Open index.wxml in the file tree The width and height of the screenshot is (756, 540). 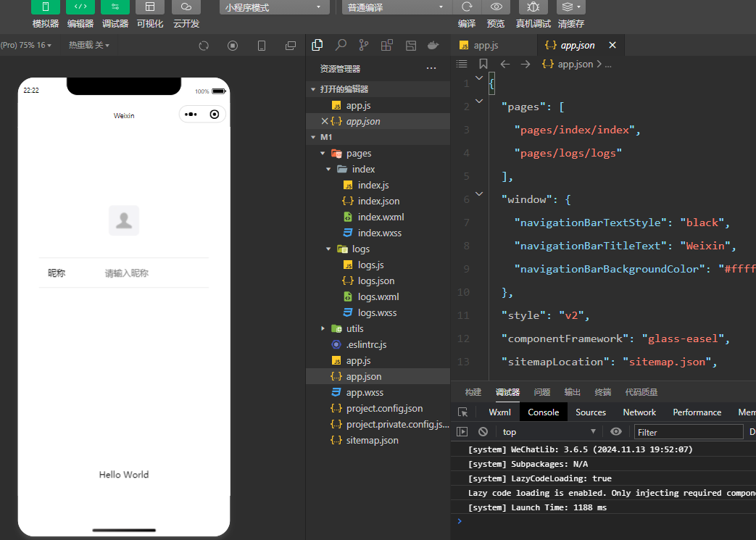pyautogui.click(x=381, y=217)
